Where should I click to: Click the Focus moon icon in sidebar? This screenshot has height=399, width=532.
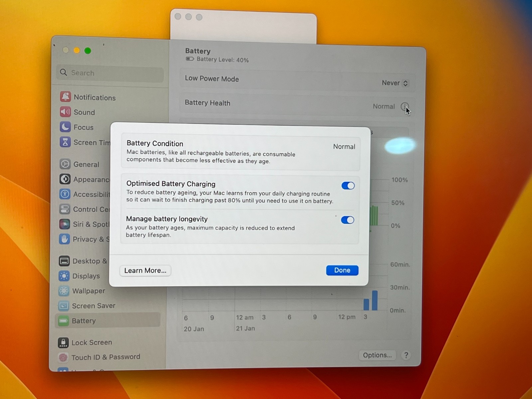pyautogui.click(x=65, y=127)
